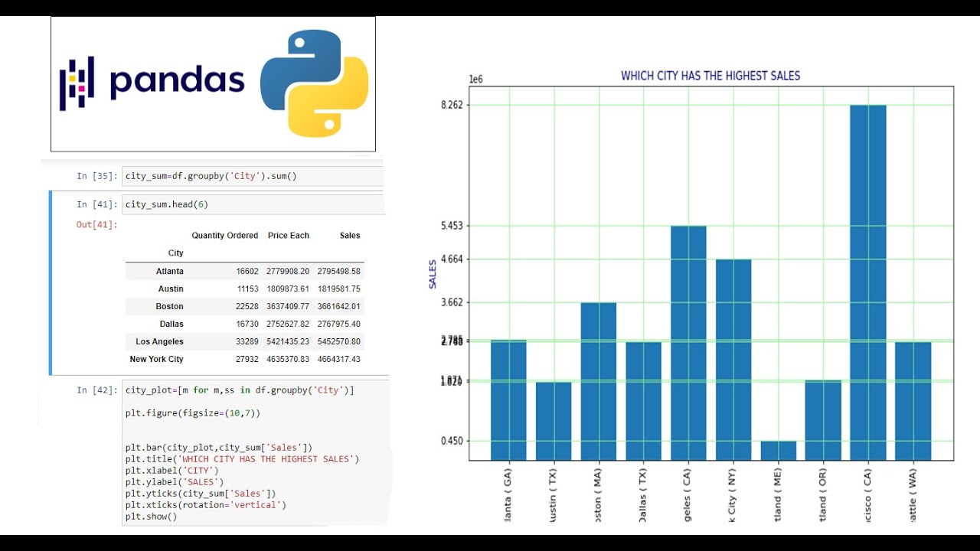Click the Out[41] output label
The width and height of the screenshot is (980, 551).
[x=96, y=224]
